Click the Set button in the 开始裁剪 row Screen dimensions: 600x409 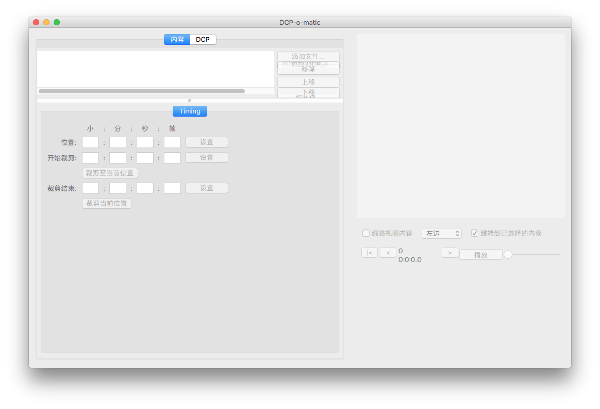click(x=207, y=158)
